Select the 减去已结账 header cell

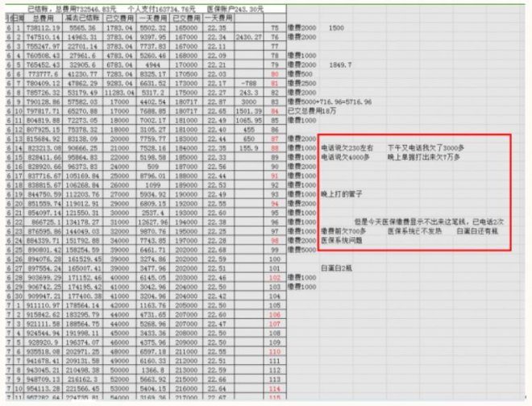click(x=84, y=18)
